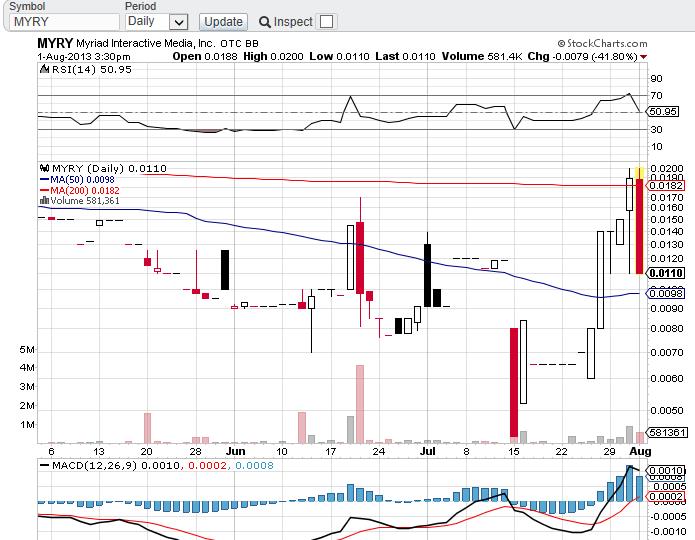
Task: Click the 1-Aug-2013 3:30pm timestamp
Action: [84, 57]
